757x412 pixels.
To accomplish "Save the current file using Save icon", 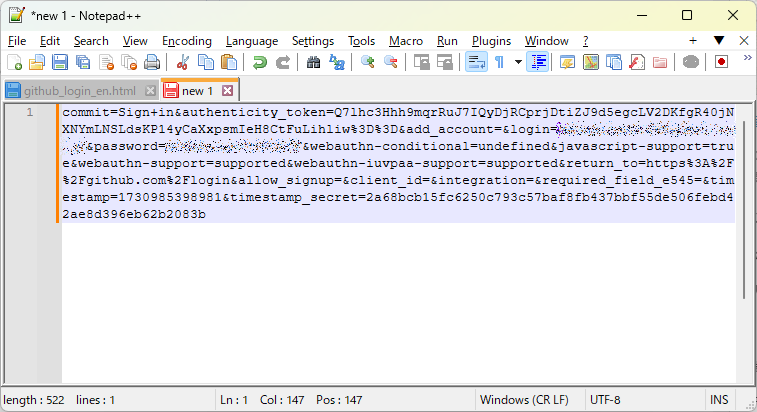I will click(60, 62).
